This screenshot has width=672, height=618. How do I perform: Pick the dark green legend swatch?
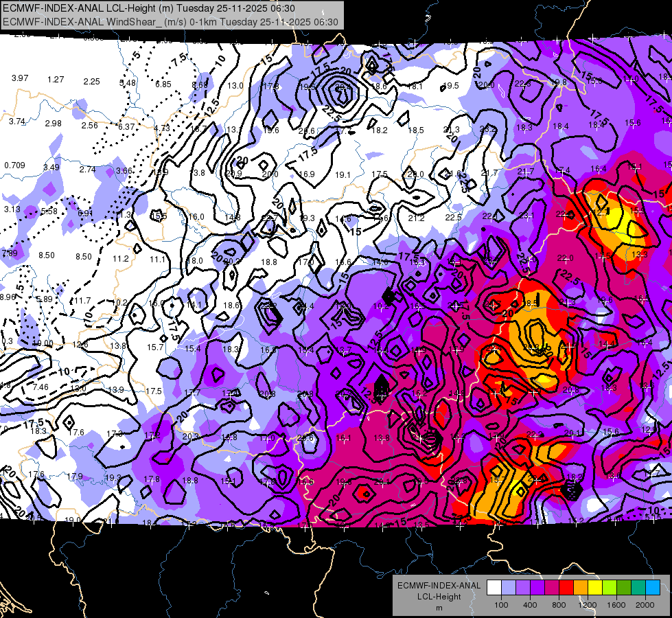[624, 588]
